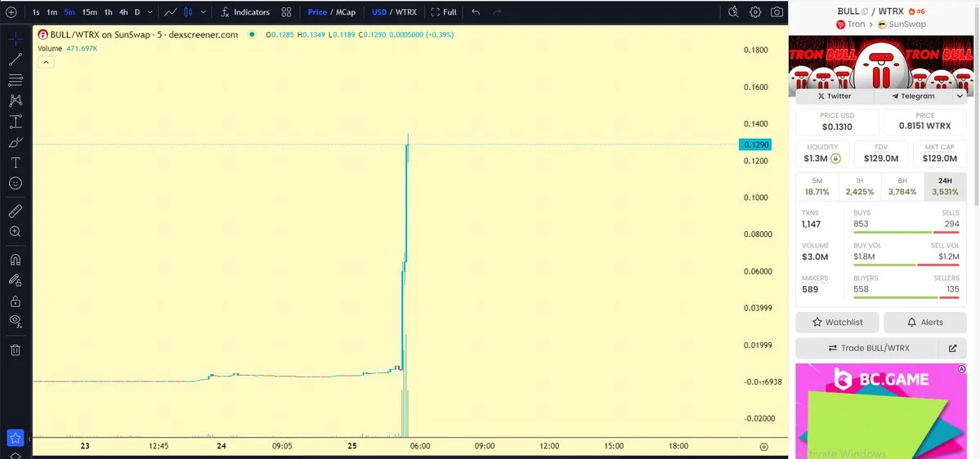This screenshot has width=980, height=459.
Task: Collapse the chart legend chevron under Volume
Action: tap(47, 62)
